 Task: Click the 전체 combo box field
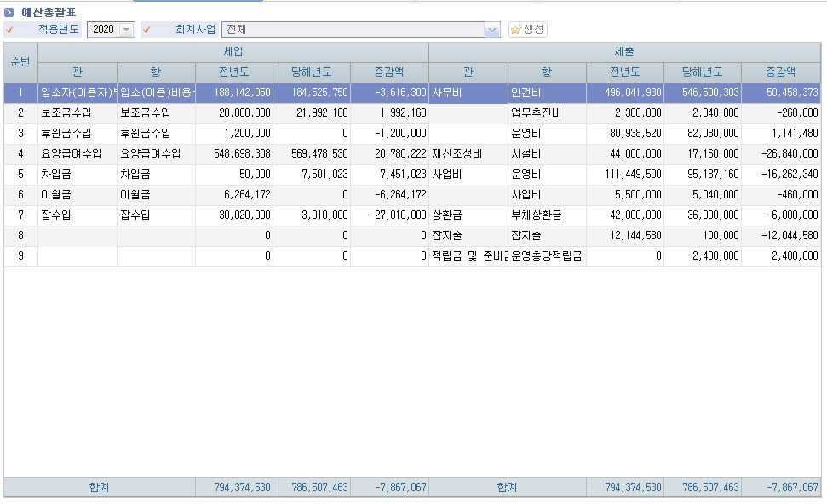[x=353, y=30]
